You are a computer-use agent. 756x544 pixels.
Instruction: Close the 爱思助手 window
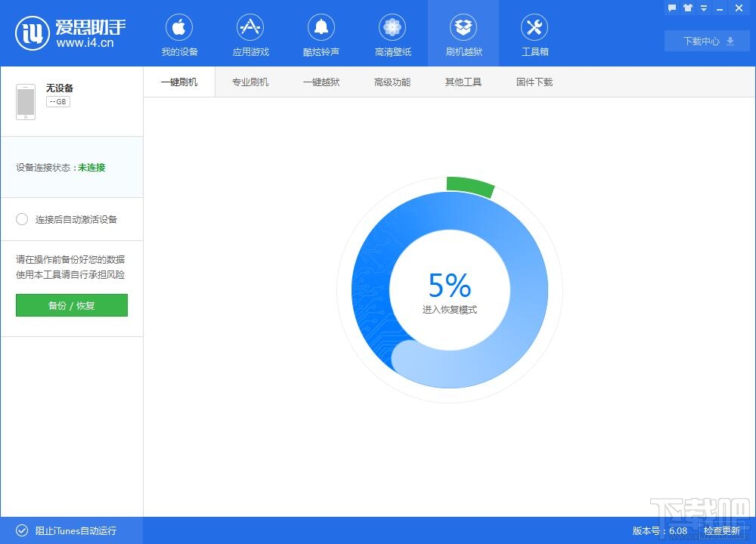point(739,8)
